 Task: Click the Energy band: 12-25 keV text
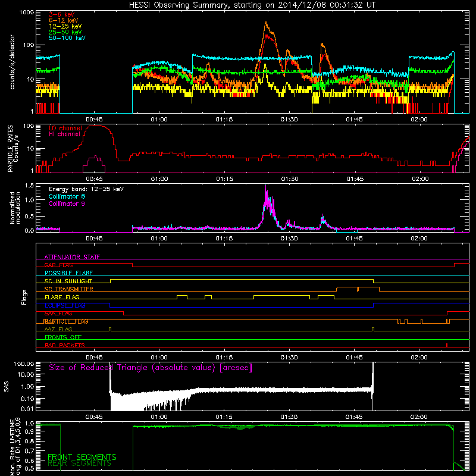86,189
